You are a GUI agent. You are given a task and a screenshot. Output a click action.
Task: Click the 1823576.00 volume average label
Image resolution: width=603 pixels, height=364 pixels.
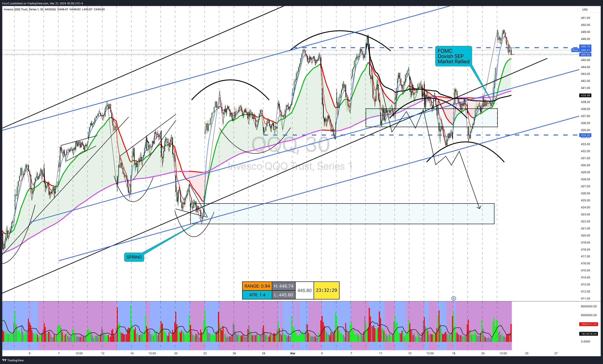coord(589,334)
